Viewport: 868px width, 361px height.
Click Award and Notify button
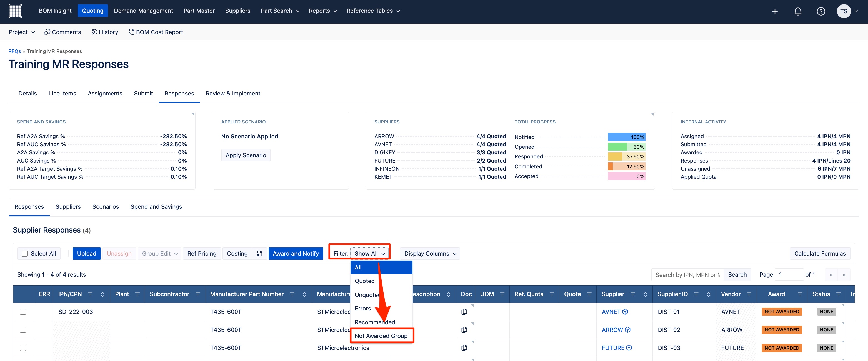296,254
